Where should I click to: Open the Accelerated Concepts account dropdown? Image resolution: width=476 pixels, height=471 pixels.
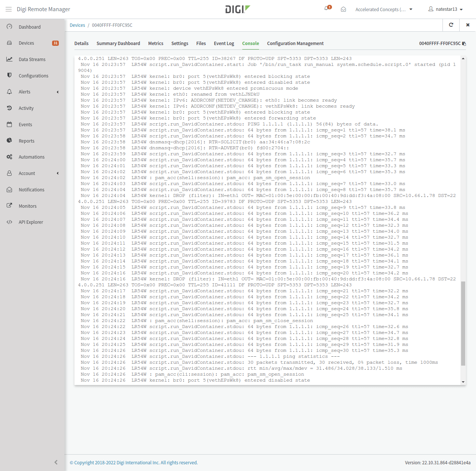pyautogui.click(x=384, y=9)
